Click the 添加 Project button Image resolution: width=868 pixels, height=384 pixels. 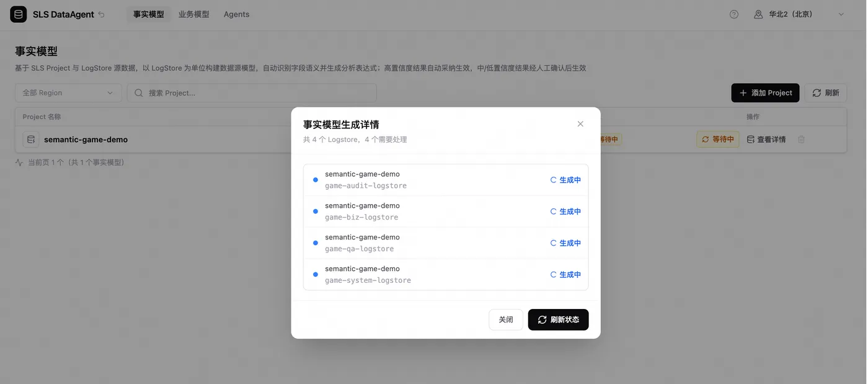point(765,93)
